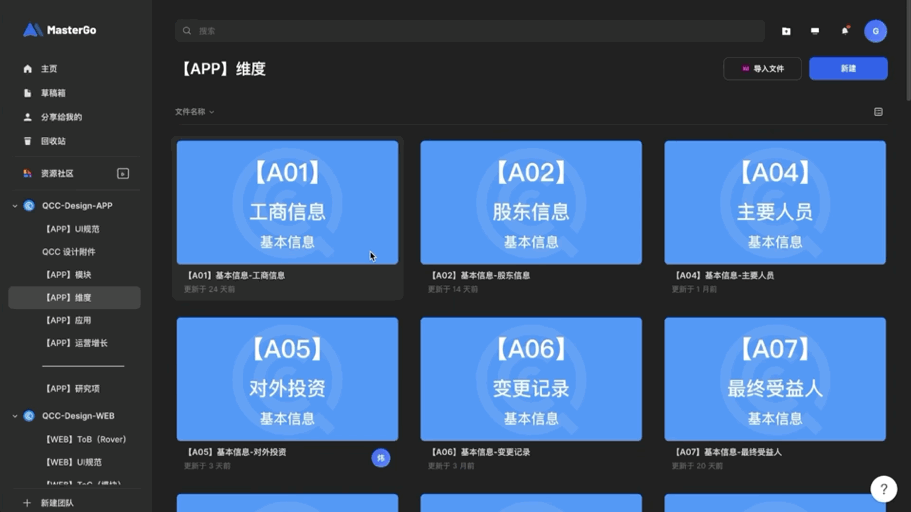Screen dimensions: 911x512
Task: Go to 分享给我的 in sidebar
Action: tap(61, 117)
